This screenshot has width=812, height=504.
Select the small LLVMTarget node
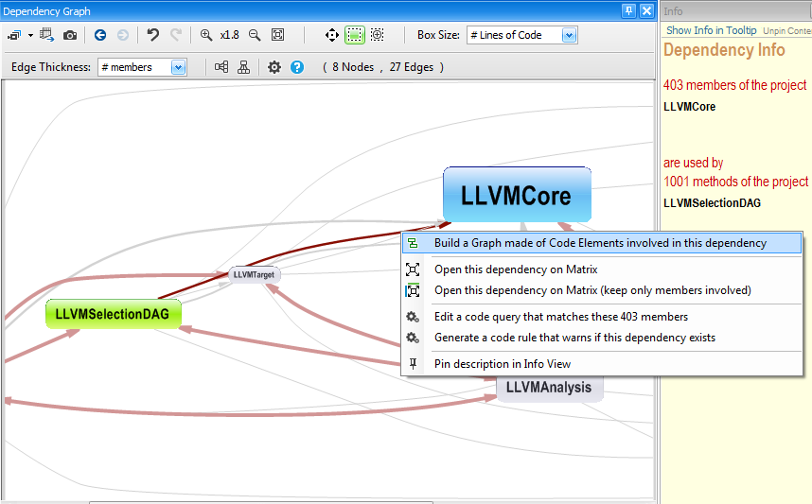click(255, 275)
